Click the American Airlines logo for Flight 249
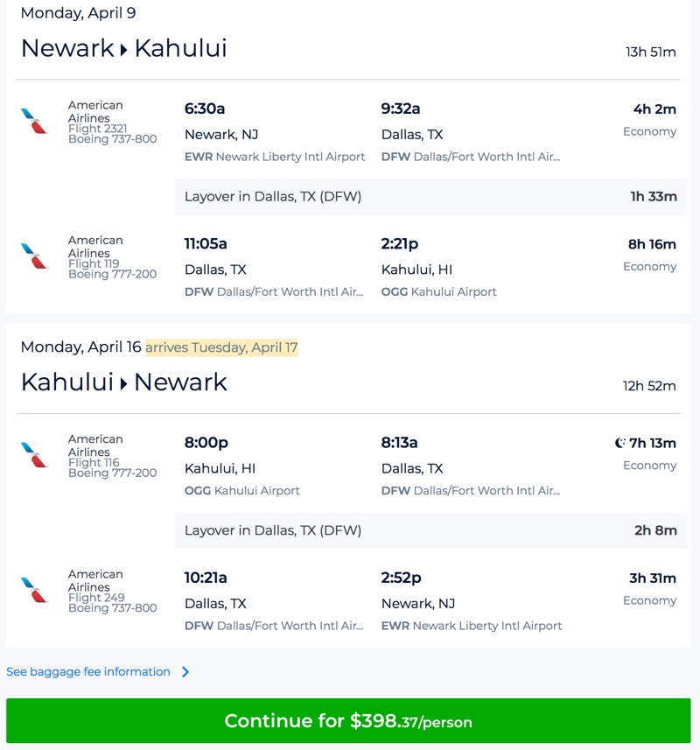700x750 pixels. point(34,590)
